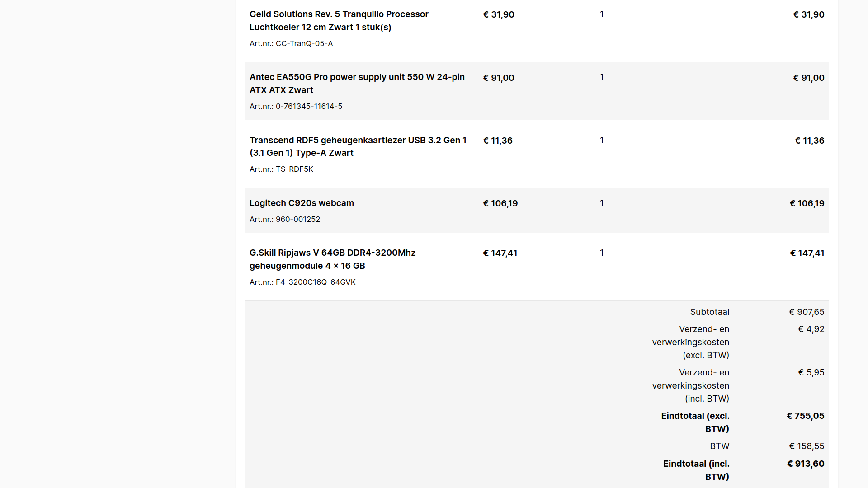
Task: Open the Logitech C920s webcam product
Action: tap(302, 203)
